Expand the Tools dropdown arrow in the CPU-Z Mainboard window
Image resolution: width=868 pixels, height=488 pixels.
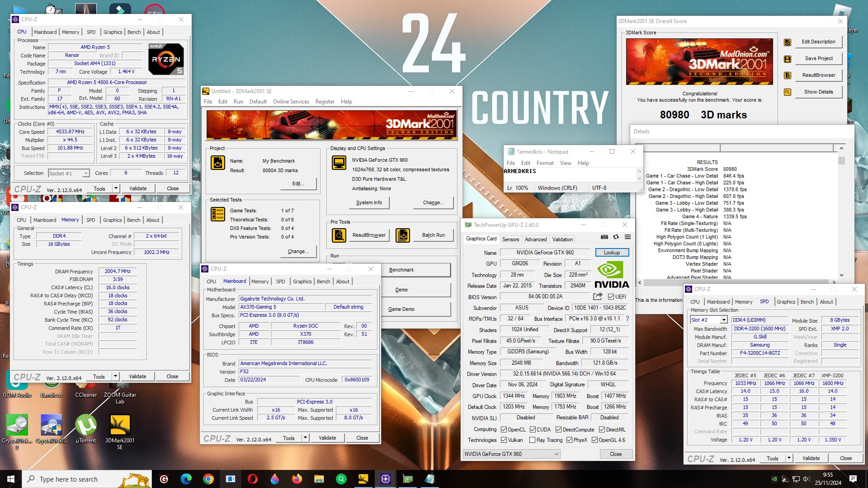point(305,438)
